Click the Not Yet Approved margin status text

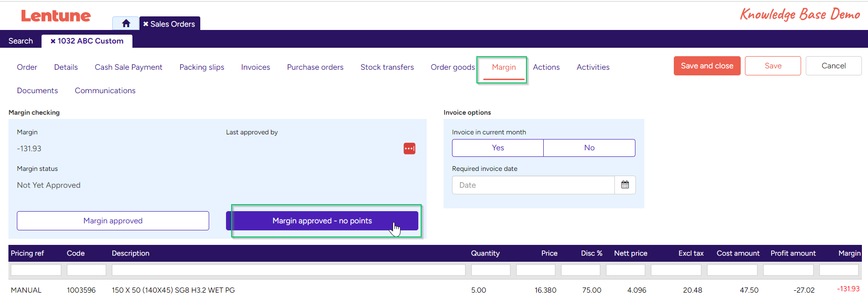(x=49, y=185)
